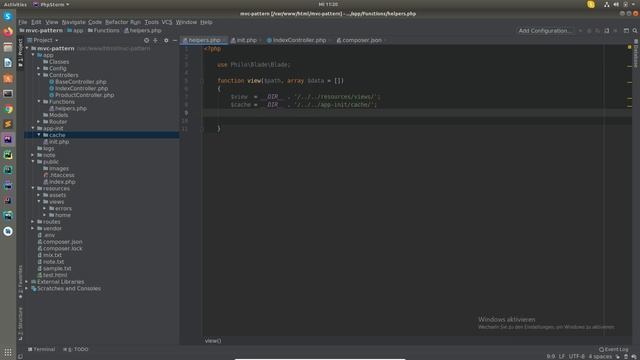Image resolution: width=640 pixels, height=360 pixels.
Task: Open the Database tool window strip
Action: [636, 53]
